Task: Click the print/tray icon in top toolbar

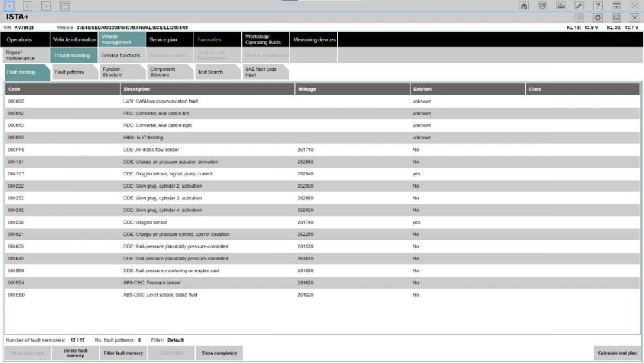Action: tap(561, 6)
